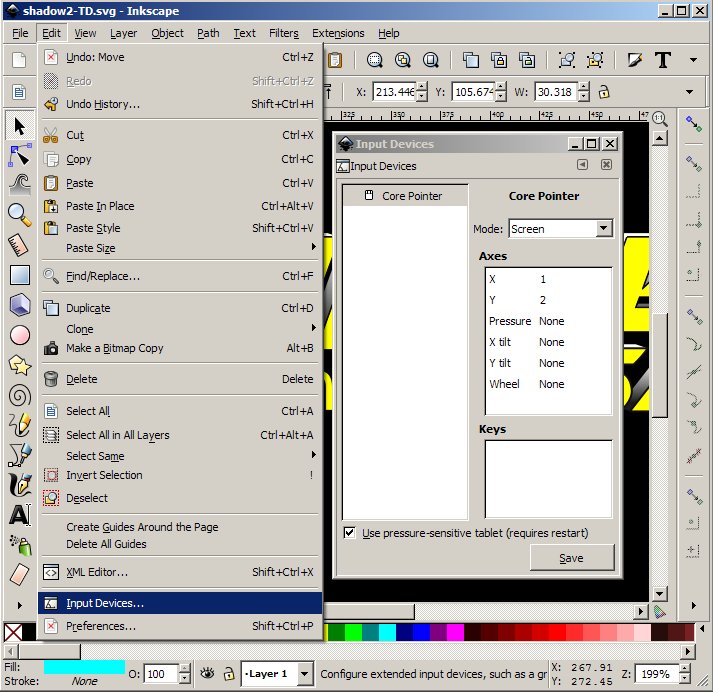
Task: Toggle the width/height lock icon
Action: pos(603,92)
